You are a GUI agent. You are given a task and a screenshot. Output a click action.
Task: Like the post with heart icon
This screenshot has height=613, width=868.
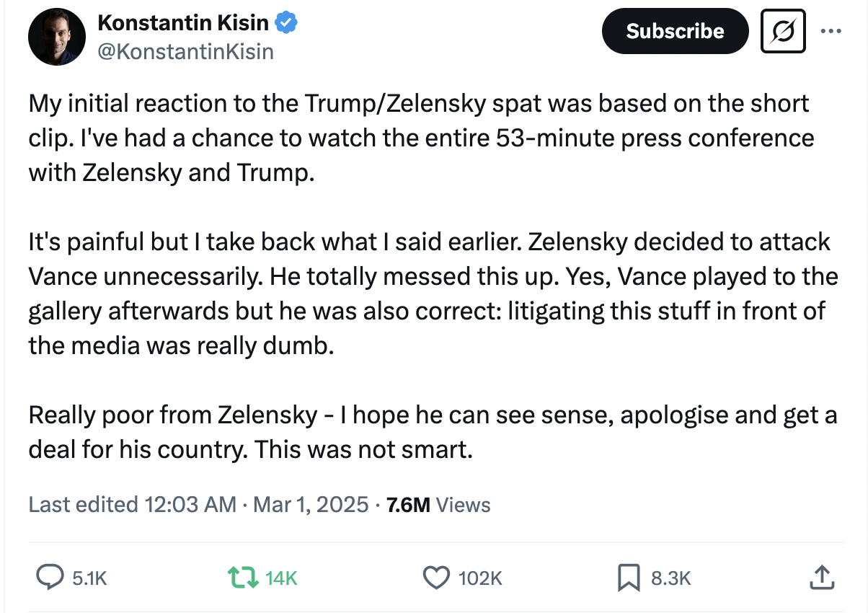(435, 577)
